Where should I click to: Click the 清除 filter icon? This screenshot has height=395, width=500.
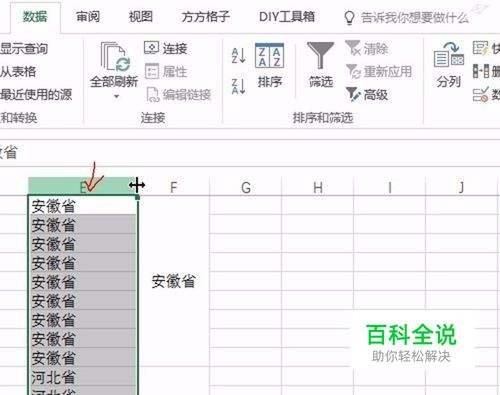(x=353, y=48)
